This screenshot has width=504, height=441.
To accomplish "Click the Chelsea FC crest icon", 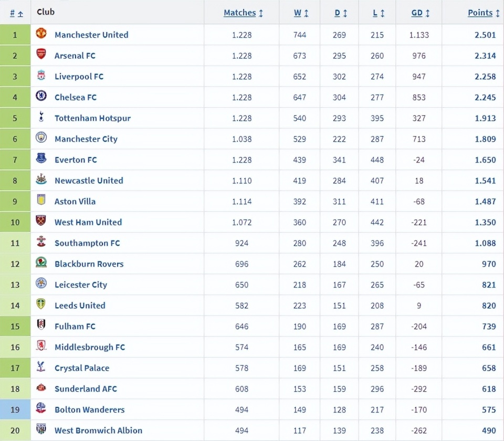I will [x=41, y=96].
